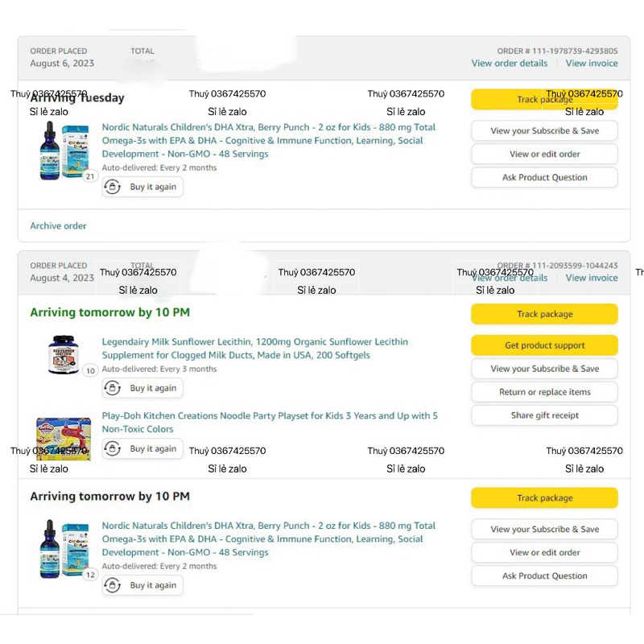Viewport: 644px width, 644px height.
Task: Select Share gift receipt
Action: point(544,415)
